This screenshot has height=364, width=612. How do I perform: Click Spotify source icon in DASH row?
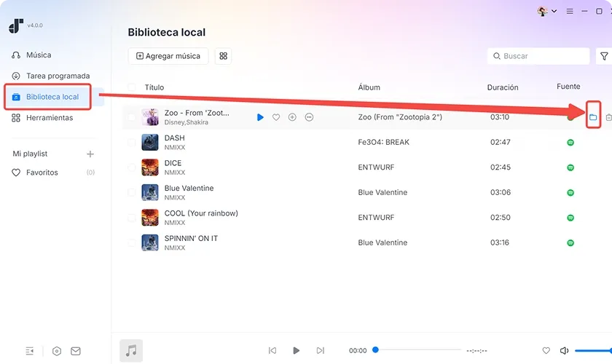point(570,143)
